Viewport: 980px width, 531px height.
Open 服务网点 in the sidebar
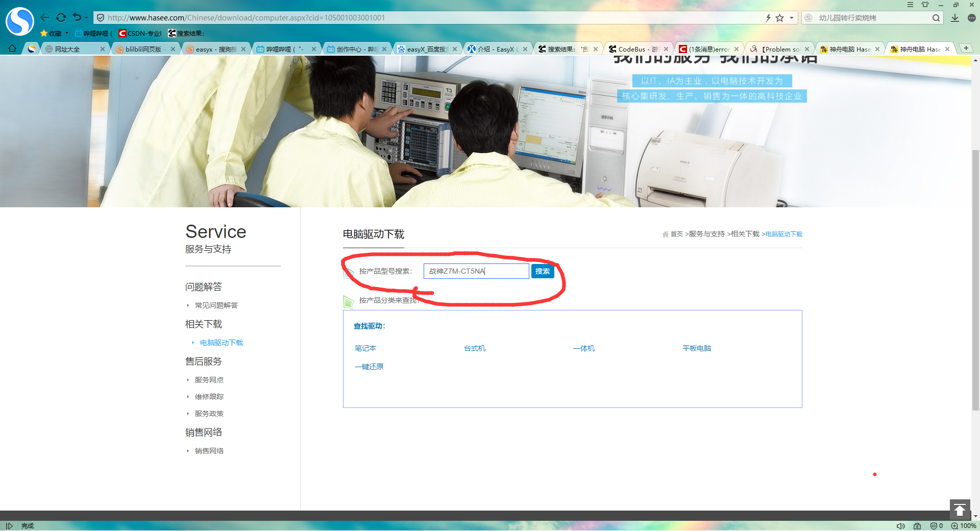[209, 380]
